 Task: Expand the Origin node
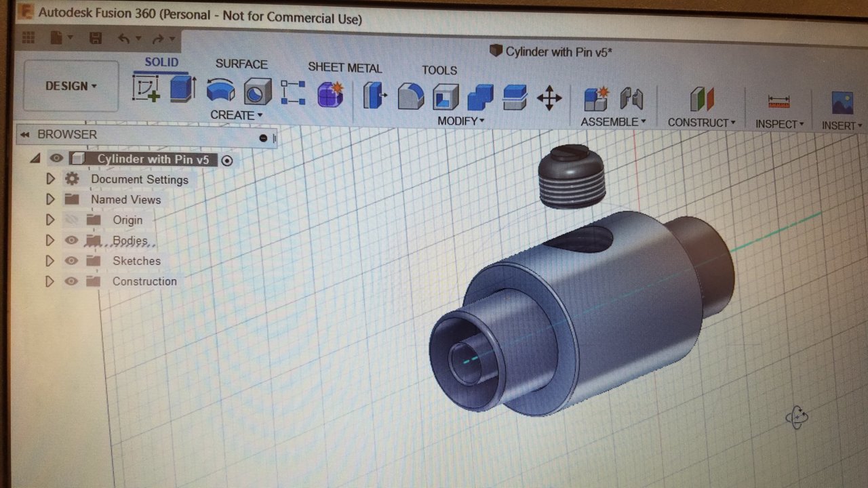[x=50, y=220]
